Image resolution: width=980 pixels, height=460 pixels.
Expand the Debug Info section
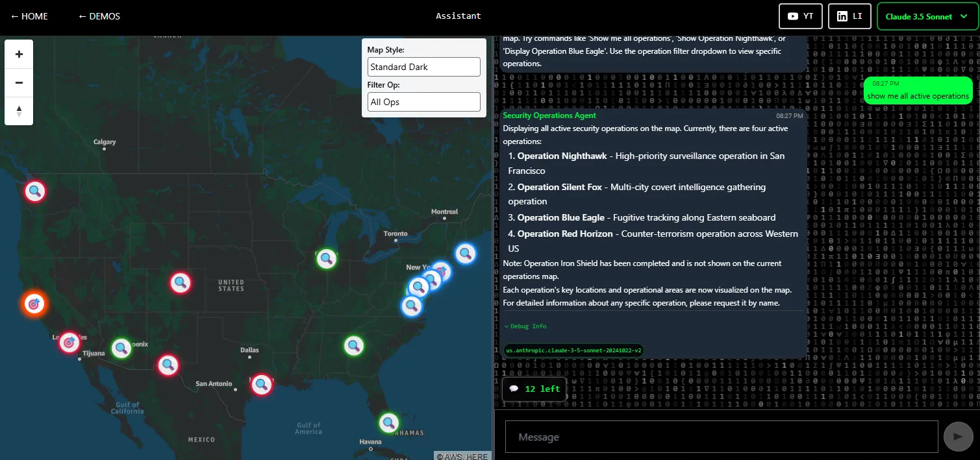(525, 326)
